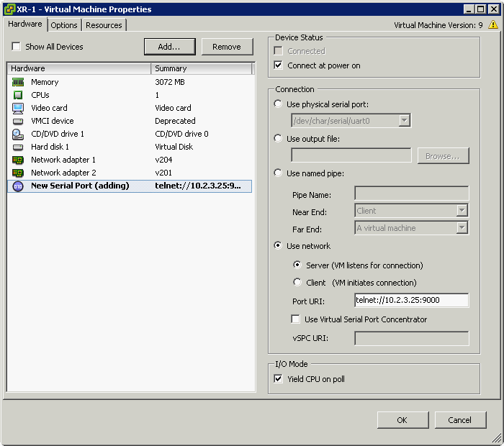Click the Virtual Disk summary value

[x=174, y=147]
